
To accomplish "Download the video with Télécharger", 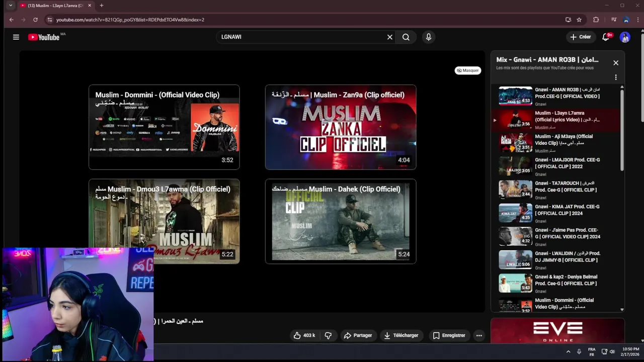I will [401, 335].
